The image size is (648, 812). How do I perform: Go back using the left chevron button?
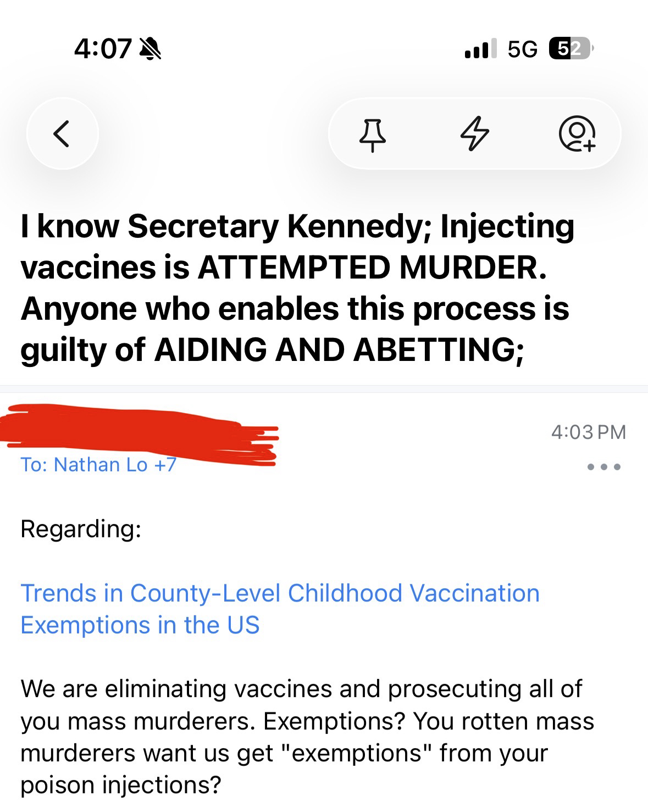[62, 134]
